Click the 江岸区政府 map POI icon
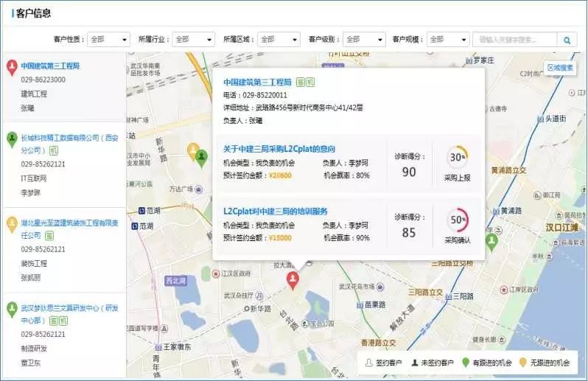Screen dimensions: 588x381 [504, 290]
